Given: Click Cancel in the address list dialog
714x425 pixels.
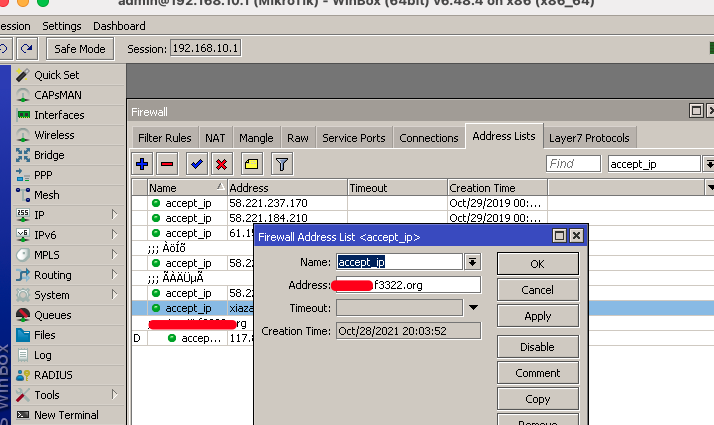Looking at the screenshot, I should point(537,290).
